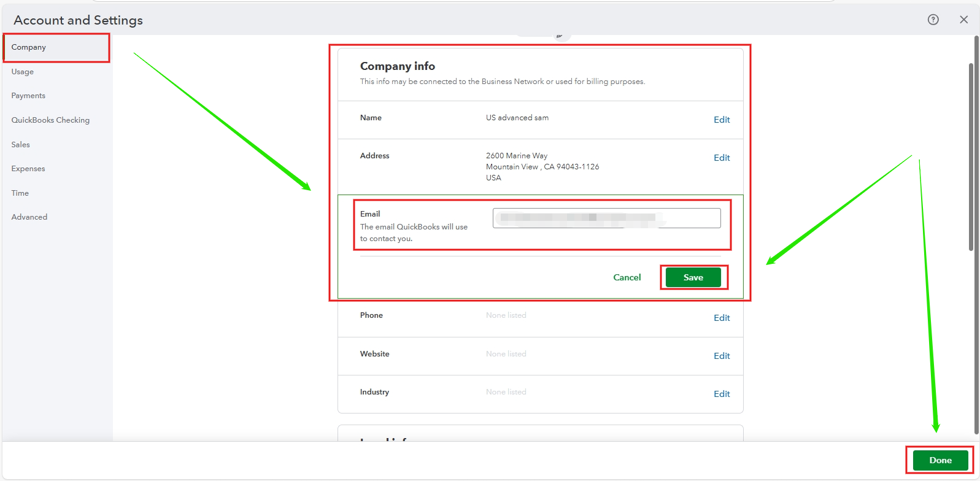
Task: Select the Company tab in sidebar
Action: click(x=56, y=47)
